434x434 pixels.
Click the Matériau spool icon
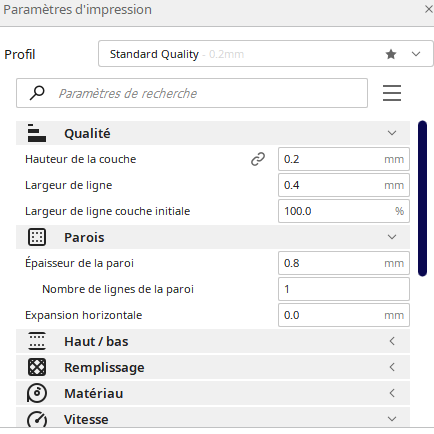37,393
